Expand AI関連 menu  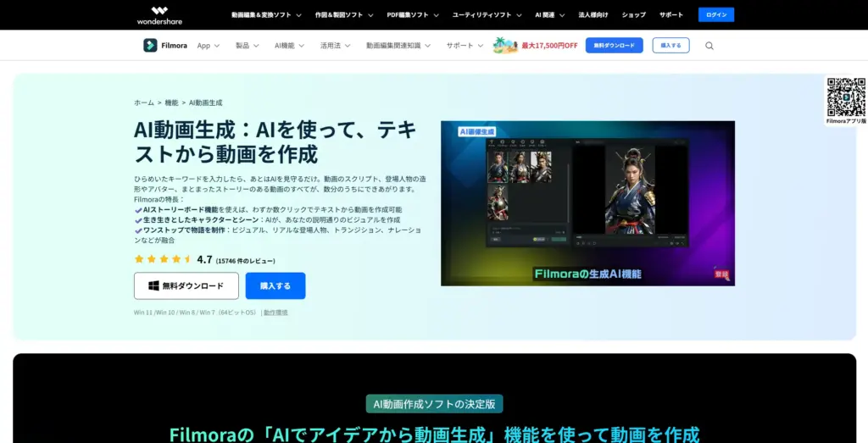click(549, 15)
